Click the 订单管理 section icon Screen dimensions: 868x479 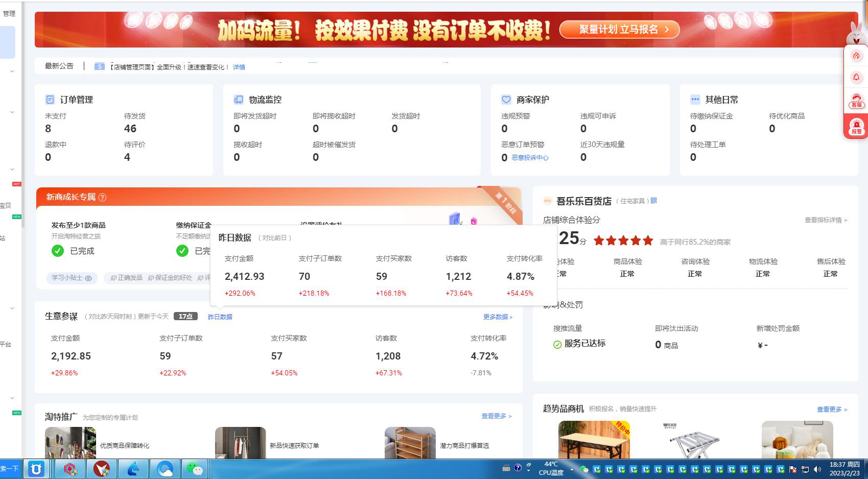(x=50, y=100)
